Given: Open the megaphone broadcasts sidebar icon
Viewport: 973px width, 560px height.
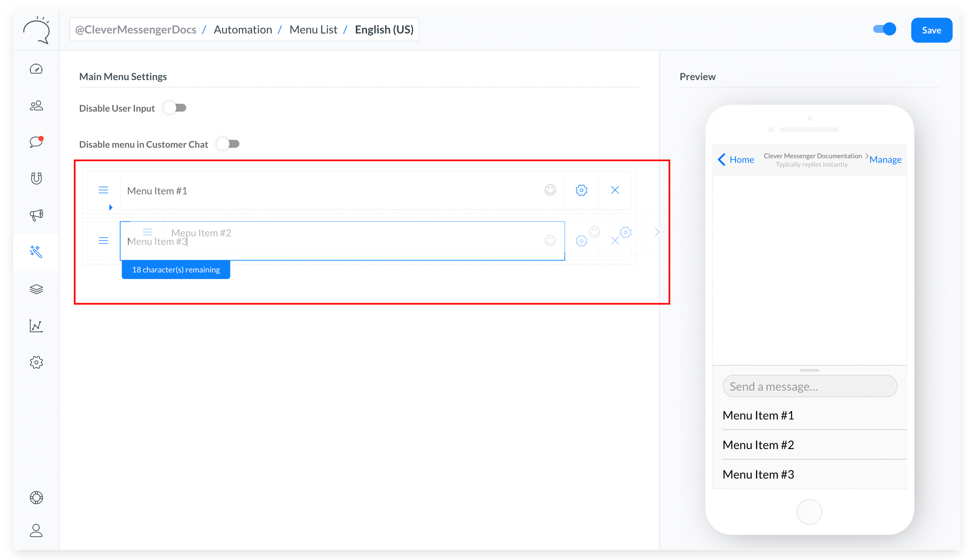Looking at the screenshot, I should [36, 215].
